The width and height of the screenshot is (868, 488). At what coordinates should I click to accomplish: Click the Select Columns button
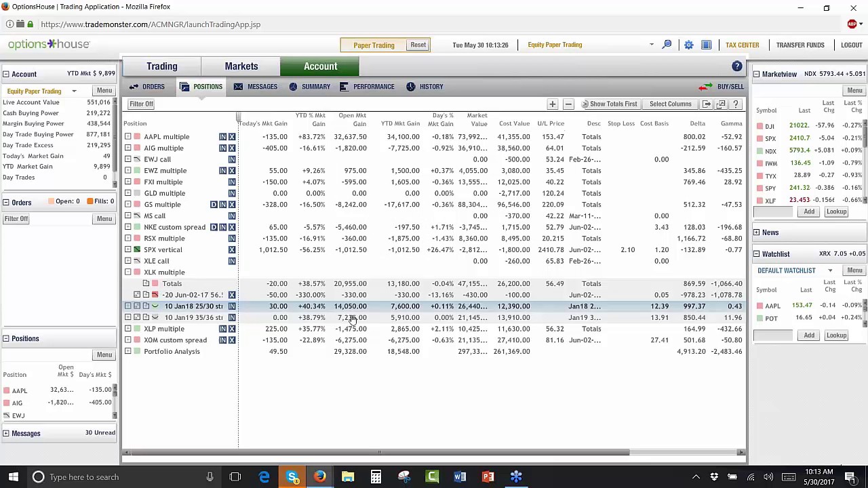coord(670,104)
